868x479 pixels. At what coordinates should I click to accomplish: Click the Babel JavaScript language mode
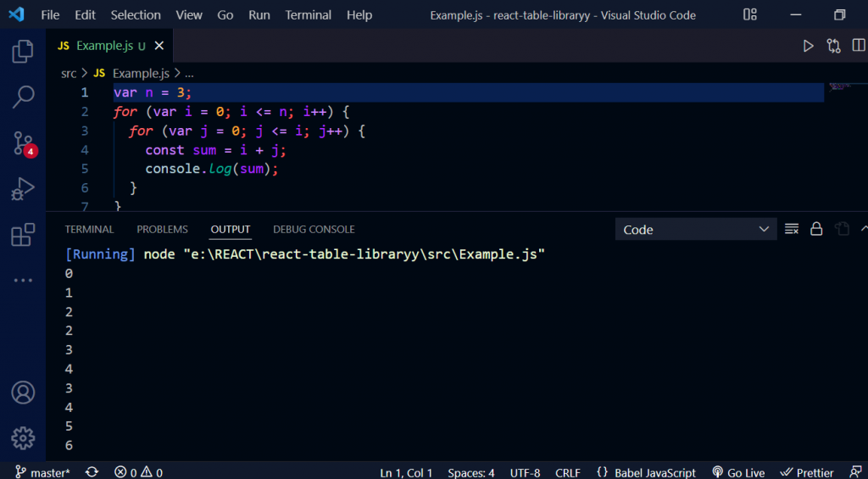(646, 472)
